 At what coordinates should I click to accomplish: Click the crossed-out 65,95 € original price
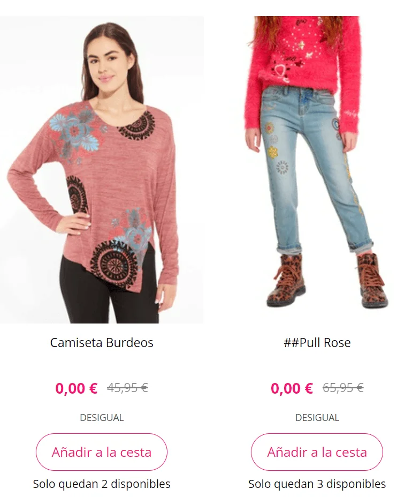pos(343,388)
